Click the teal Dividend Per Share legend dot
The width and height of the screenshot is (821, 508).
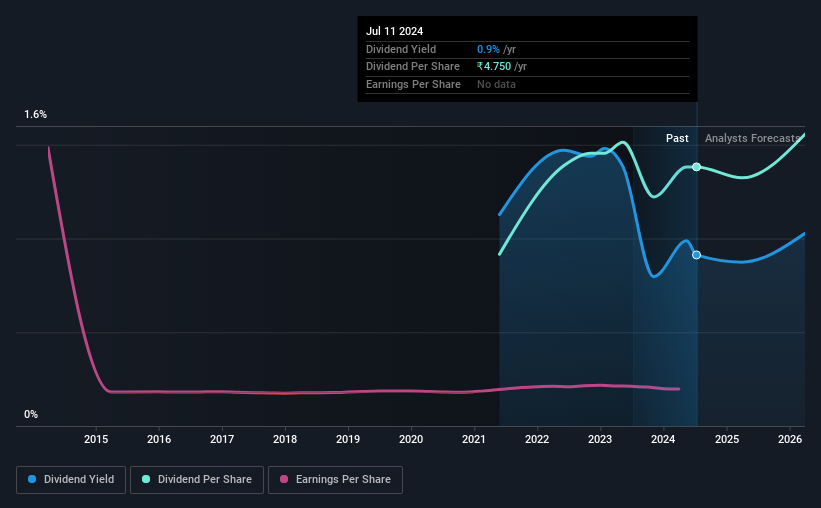[146, 479]
